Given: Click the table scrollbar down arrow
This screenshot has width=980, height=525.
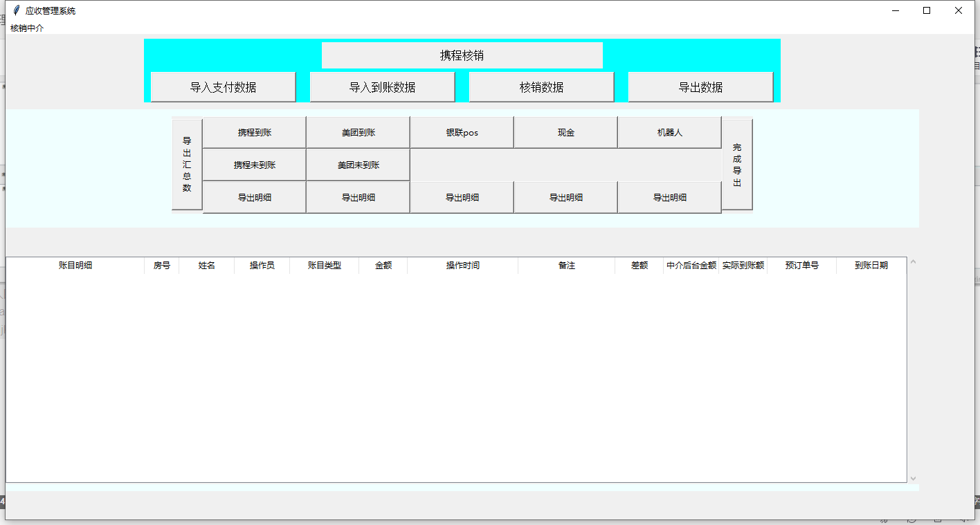Looking at the screenshot, I should 913,478.
